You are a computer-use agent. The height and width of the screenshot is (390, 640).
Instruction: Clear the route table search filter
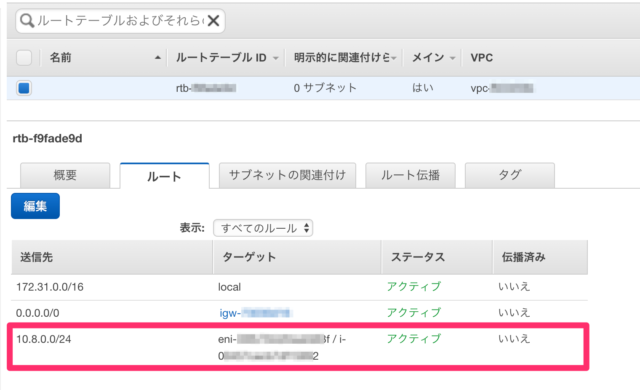coord(213,20)
